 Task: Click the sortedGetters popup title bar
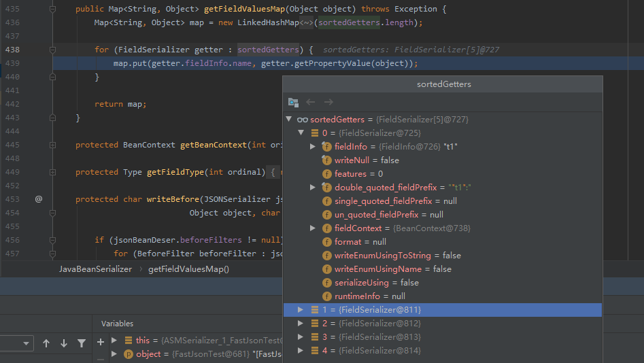tap(443, 84)
